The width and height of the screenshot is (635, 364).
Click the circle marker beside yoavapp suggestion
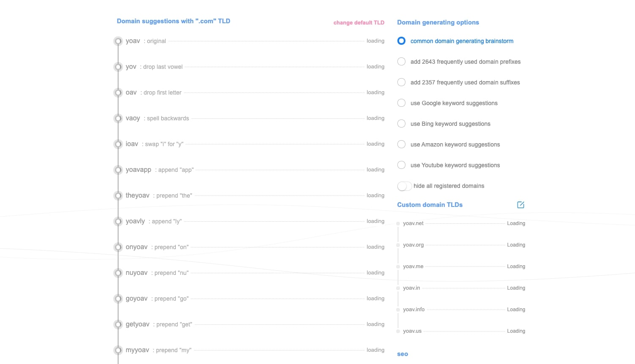[118, 170]
